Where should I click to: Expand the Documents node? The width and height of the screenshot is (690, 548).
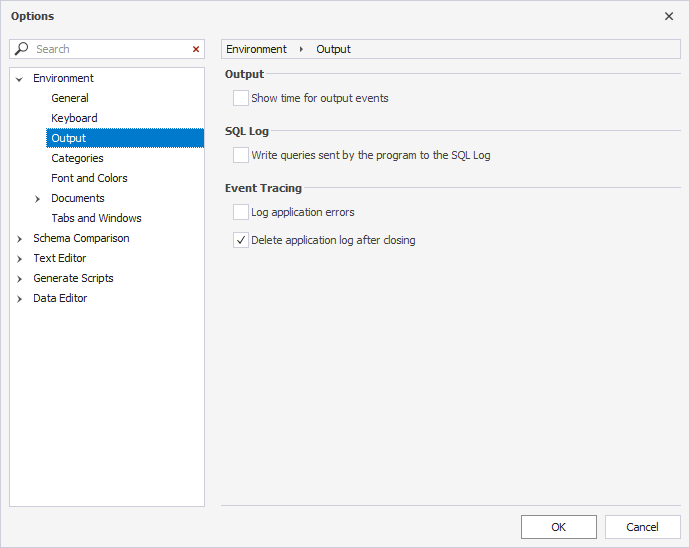[x=37, y=199]
